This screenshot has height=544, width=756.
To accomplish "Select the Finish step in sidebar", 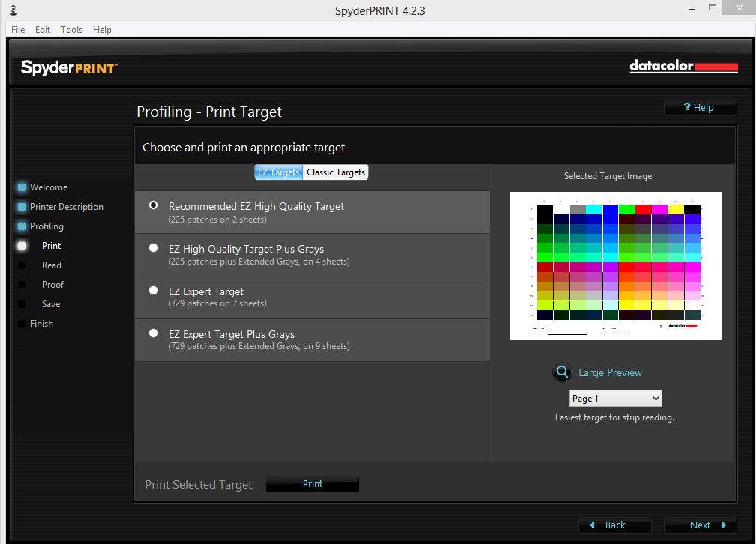I will 41,324.
